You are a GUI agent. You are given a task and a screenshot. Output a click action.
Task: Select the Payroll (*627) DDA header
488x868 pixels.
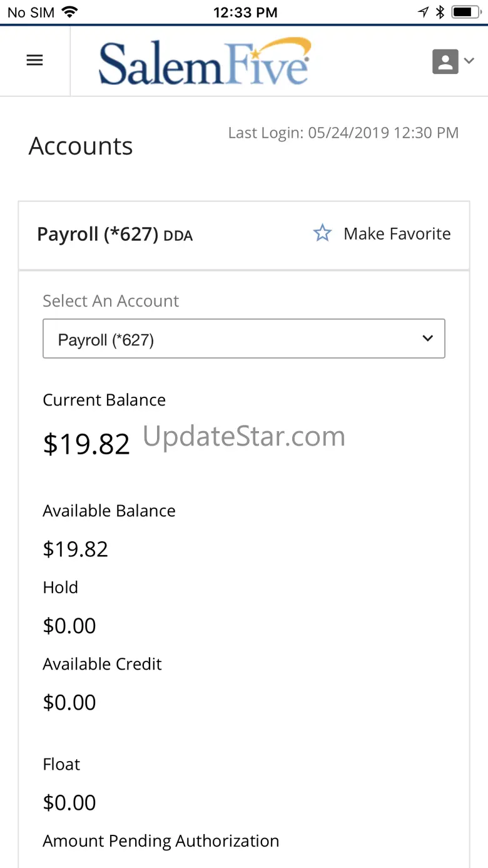tap(114, 235)
